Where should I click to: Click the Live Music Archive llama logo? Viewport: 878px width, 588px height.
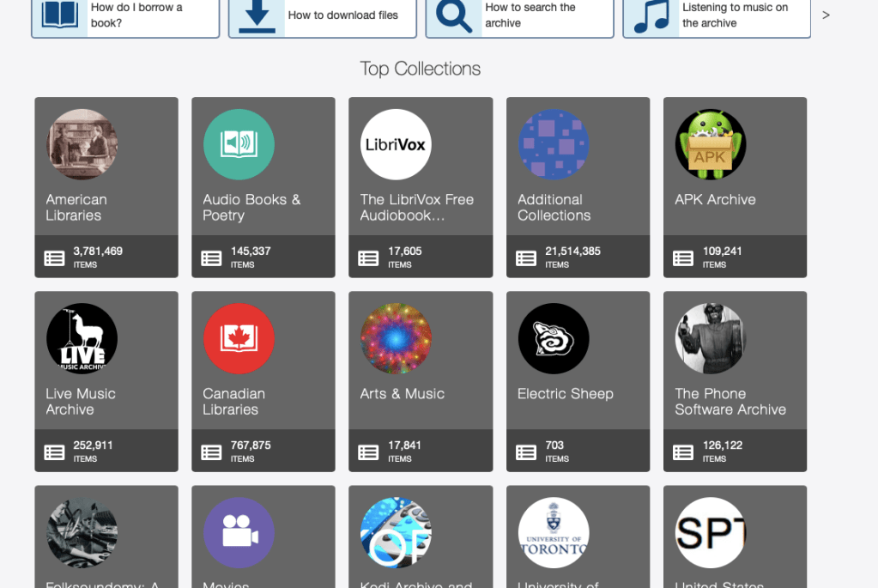click(82, 338)
